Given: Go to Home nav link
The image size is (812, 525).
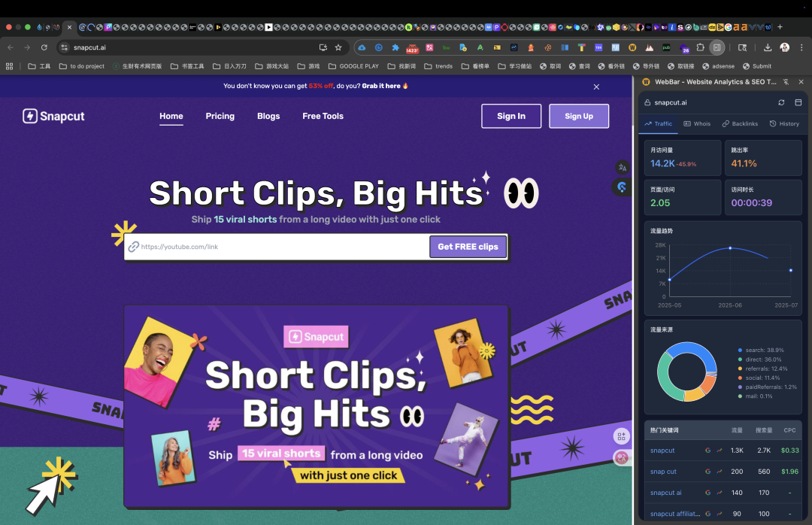Looking at the screenshot, I should (x=171, y=116).
